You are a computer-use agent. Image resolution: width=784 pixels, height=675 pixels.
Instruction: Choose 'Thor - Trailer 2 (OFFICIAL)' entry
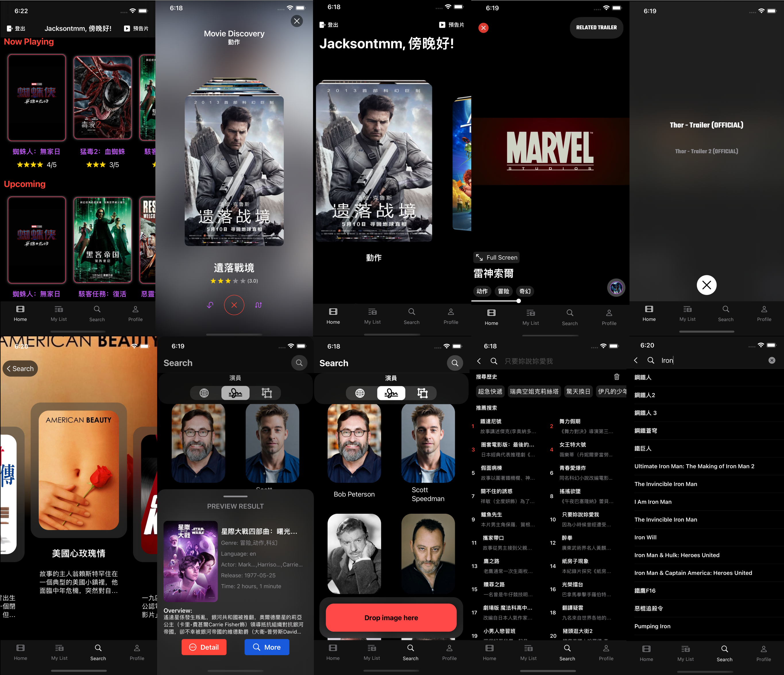(706, 151)
